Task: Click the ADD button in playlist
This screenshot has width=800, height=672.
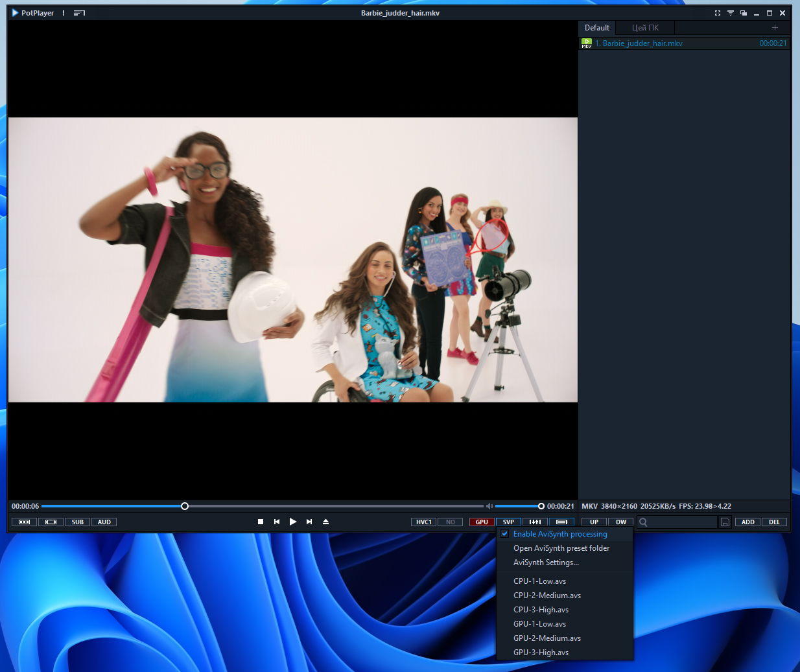Action: pos(747,522)
